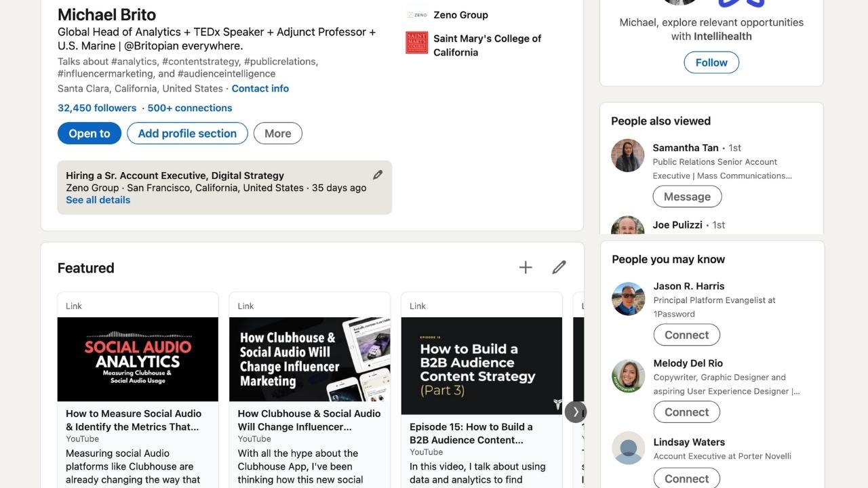The height and width of the screenshot is (488, 868).
Task: View Melody Del Rio's profile photo
Action: 628,376
